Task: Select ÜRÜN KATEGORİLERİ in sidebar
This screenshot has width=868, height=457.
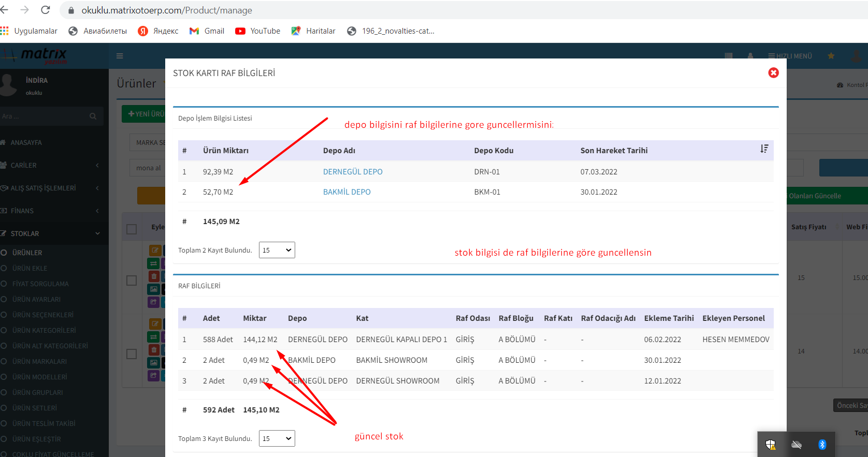Action: click(x=44, y=330)
